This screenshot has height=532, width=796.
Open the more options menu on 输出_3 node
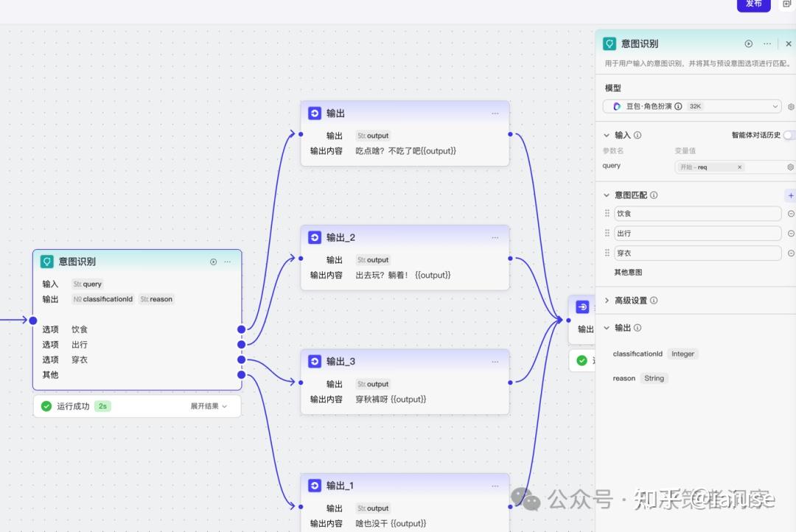point(495,361)
